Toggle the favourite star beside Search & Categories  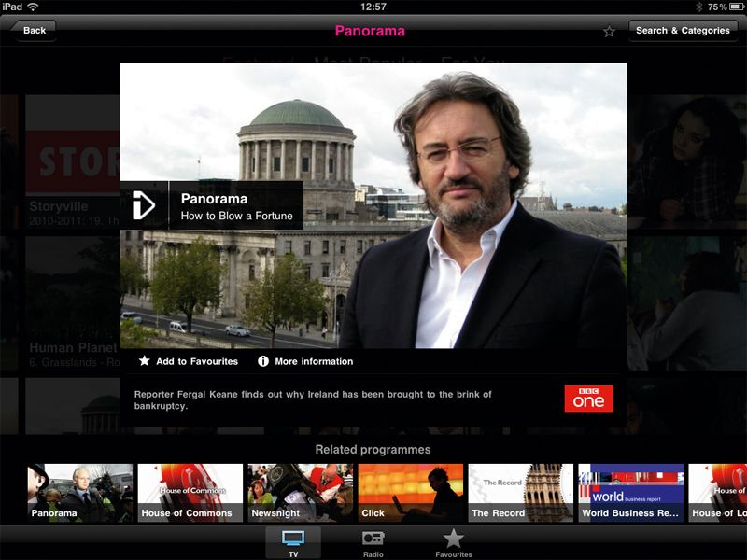pyautogui.click(x=609, y=30)
